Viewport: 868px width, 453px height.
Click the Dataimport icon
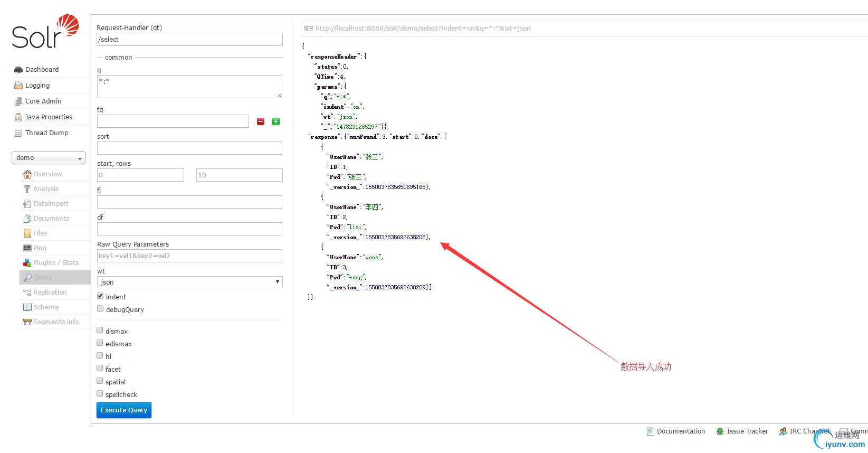pyautogui.click(x=27, y=204)
